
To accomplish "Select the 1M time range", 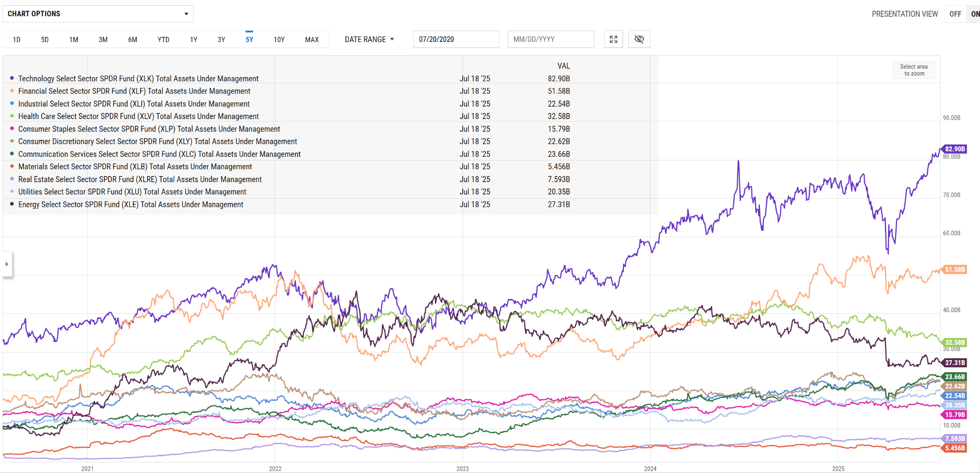I will [74, 40].
